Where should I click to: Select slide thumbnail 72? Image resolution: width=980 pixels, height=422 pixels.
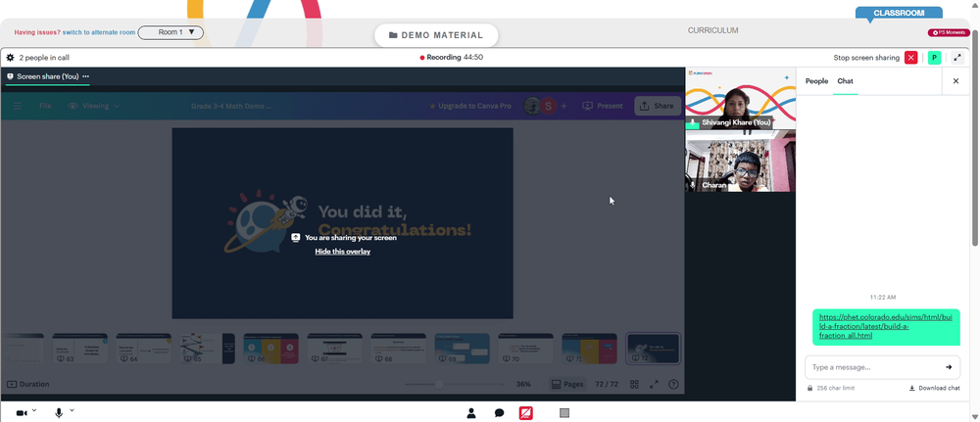(x=653, y=349)
